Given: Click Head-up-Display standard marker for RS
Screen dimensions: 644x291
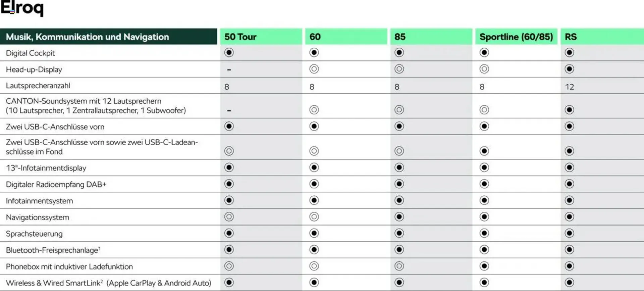Looking at the screenshot, I should (569, 69).
